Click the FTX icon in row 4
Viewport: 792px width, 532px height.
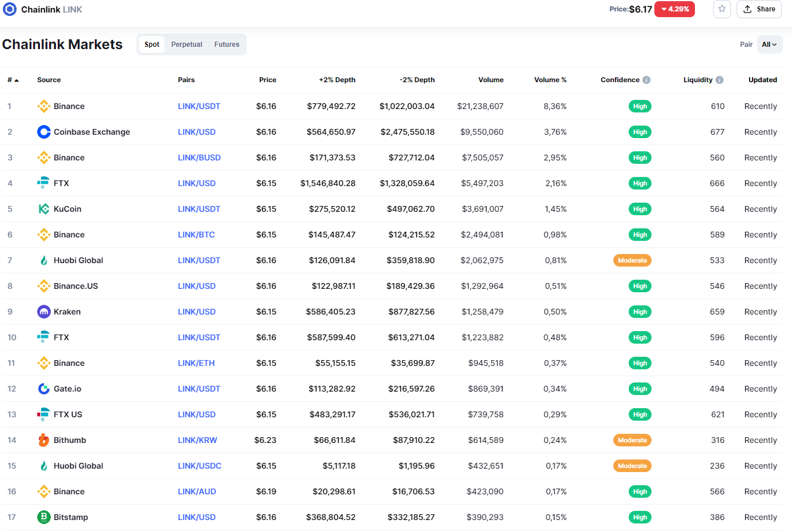click(x=43, y=183)
